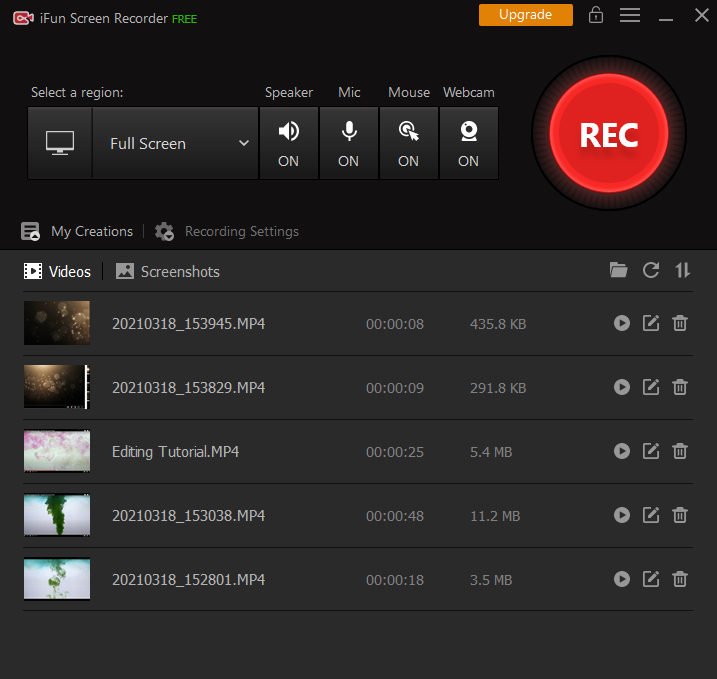717x679 pixels.
Task: Start recording with the REC button
Action: pos(608,134)
